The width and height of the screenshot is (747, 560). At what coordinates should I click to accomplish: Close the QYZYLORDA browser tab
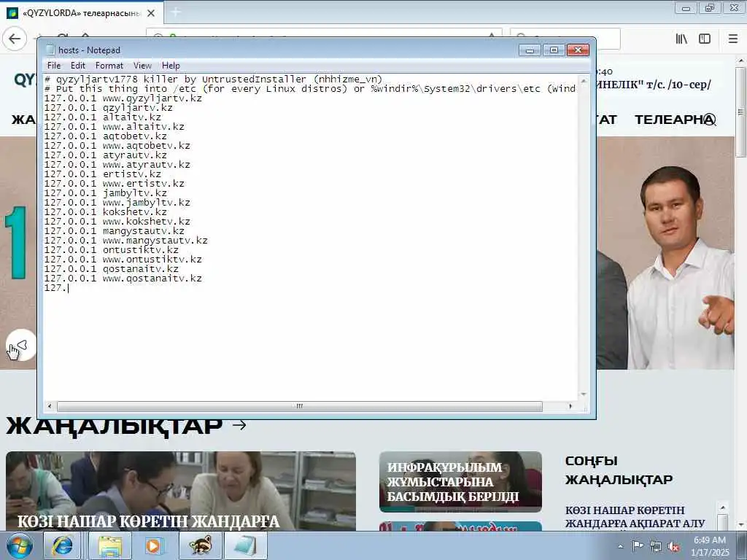click(x=151, y=13)
